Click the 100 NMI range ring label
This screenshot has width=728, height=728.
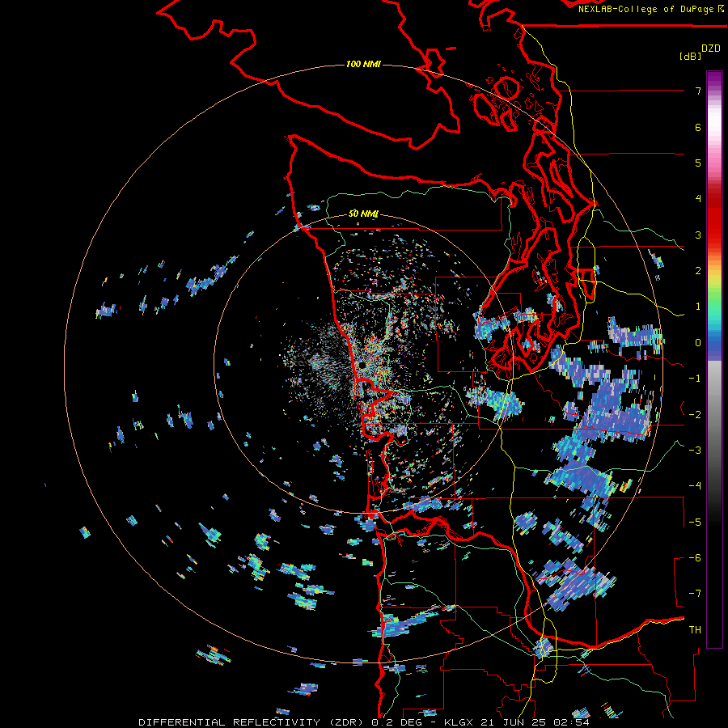pyautogui.click(x=363, y=64)
